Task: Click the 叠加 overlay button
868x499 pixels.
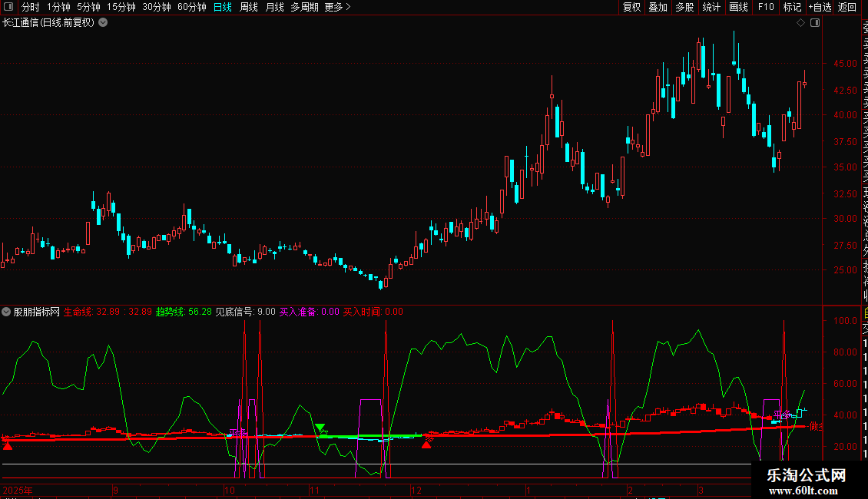Action: [x=658, y=7]
